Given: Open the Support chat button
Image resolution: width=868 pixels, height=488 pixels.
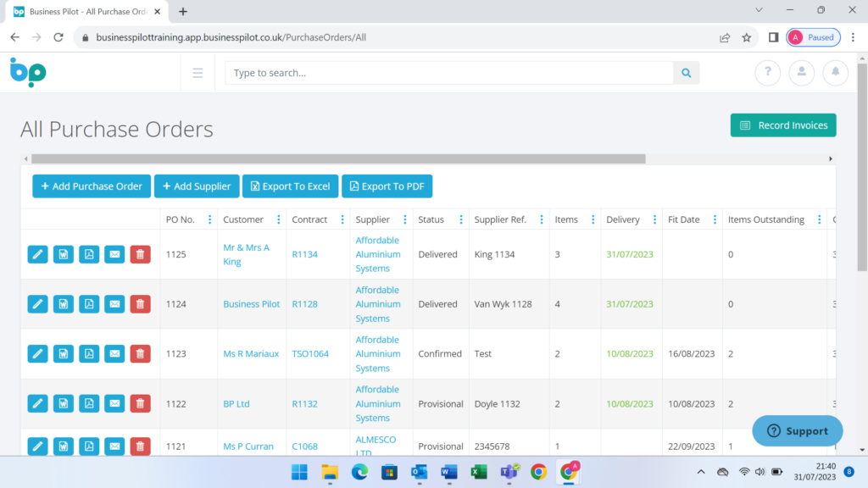Looking at the screenshot, I should pyautogui.click(x=797, y=431).
